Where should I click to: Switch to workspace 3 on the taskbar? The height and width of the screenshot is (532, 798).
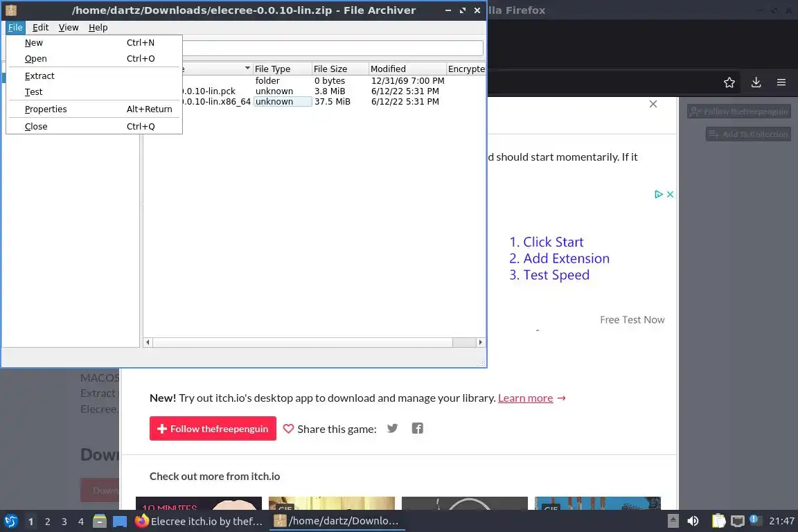click(x=64, y=522)
